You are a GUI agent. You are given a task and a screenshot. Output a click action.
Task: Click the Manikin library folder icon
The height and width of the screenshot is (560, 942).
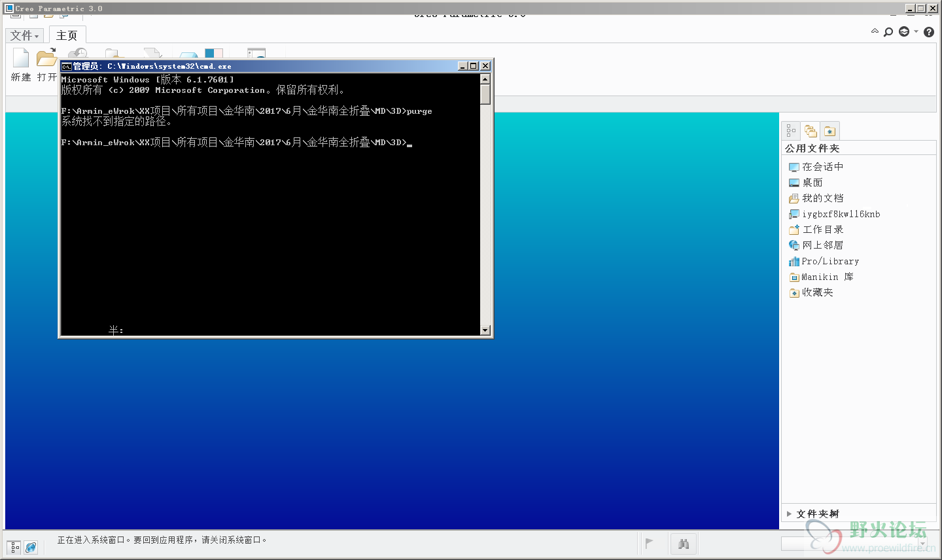(x=794, y=277)
